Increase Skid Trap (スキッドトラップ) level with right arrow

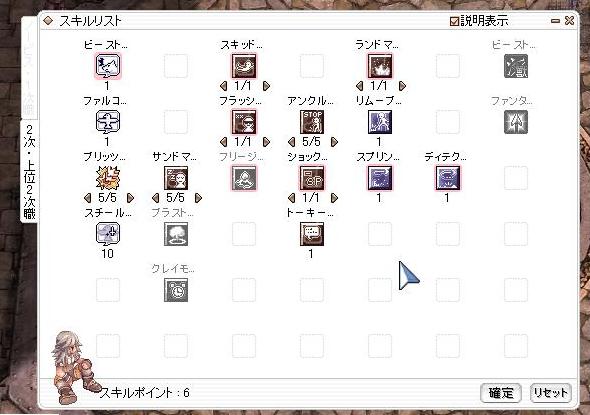(266, 86)
